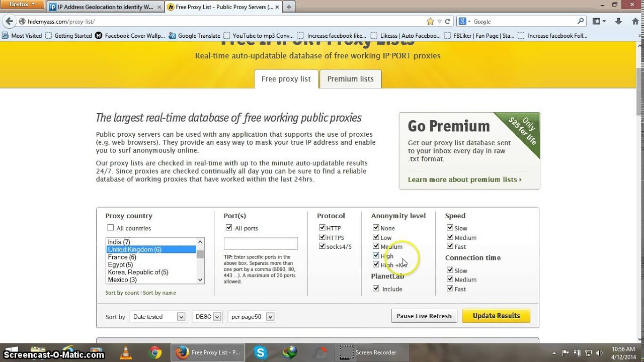Uncheck None anonymity level checkbox
This screenshot has width=644, height=362.
point(376,228)
